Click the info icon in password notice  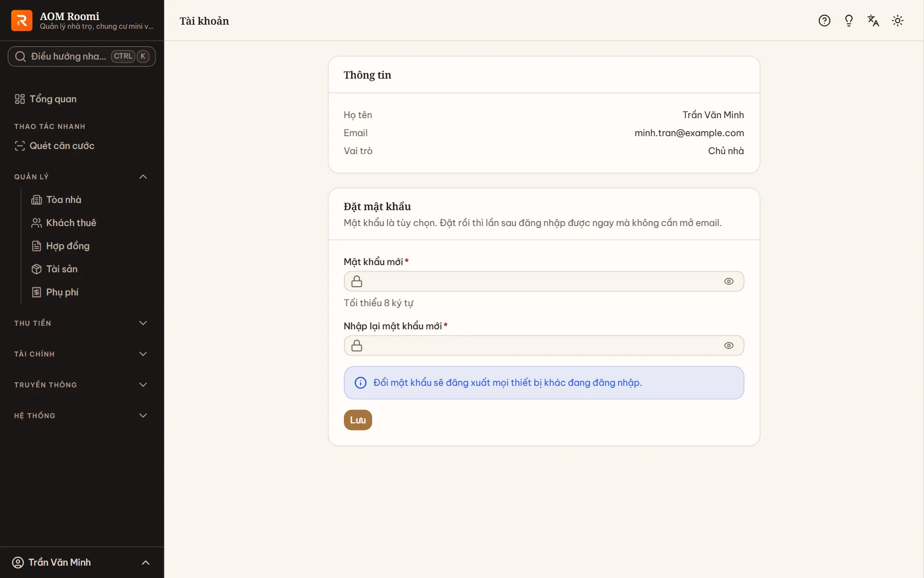[361, 383]
